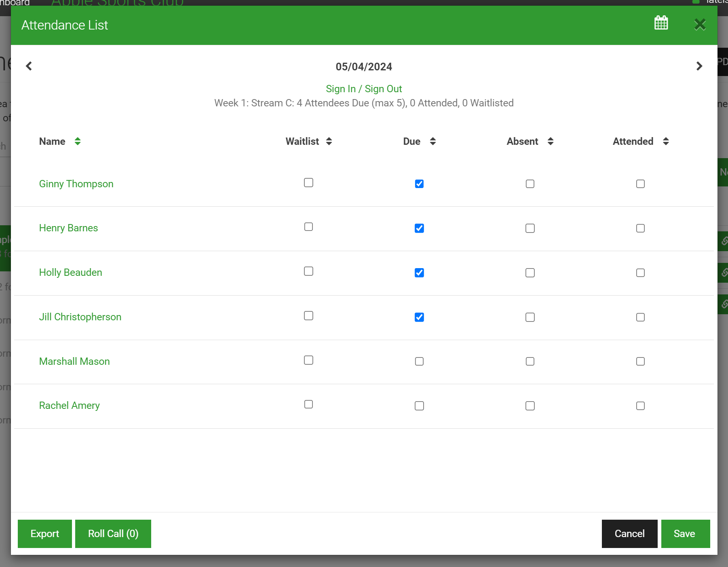Sort by Due column arrows
Viewport: 728px width, 567px height.
(433, 141)
